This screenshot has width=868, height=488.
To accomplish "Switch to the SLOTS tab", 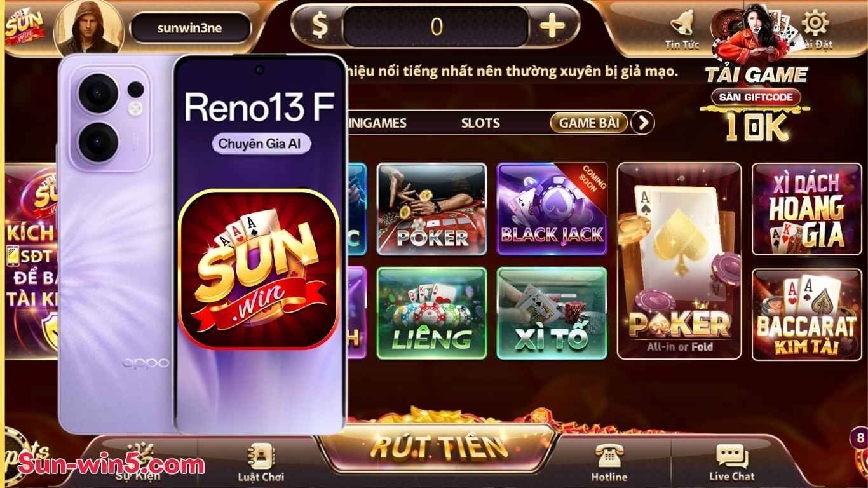I will tap(480, 123).
